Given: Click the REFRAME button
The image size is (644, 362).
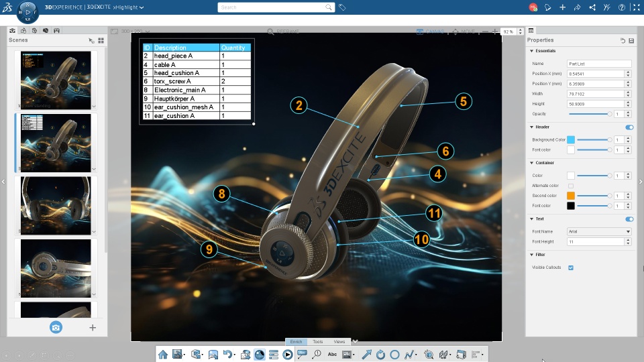Looking at the screenshot, I should (x=283, y=32).
